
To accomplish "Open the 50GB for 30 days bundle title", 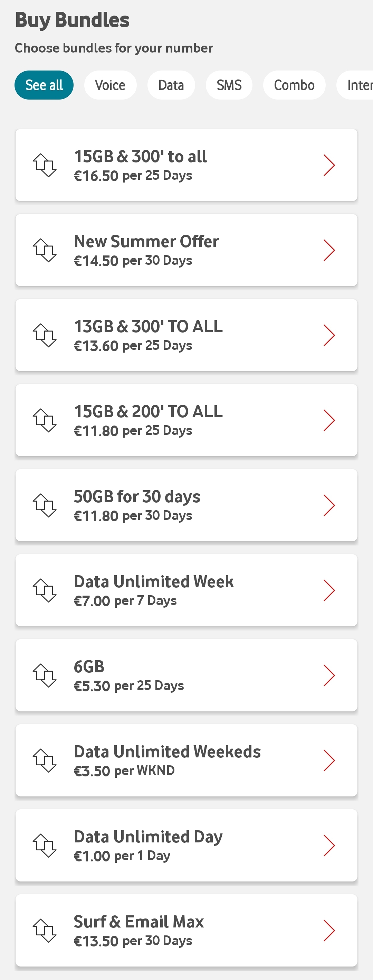I will pos(137,496).
